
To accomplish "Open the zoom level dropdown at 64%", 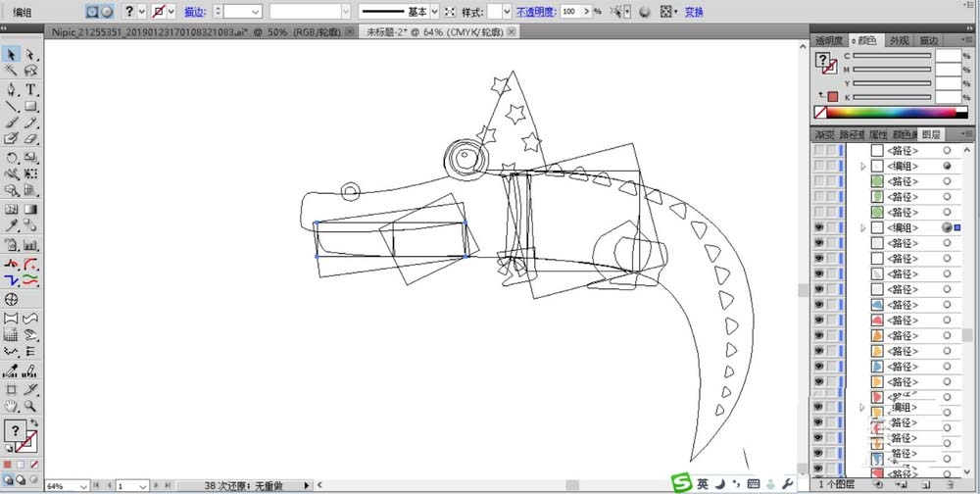I will click(x=80, y=485).
